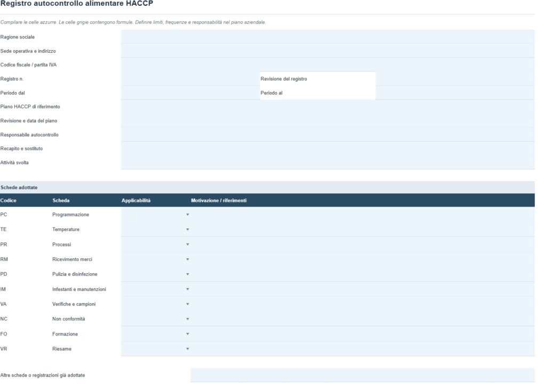Select Motivazione cell for Riesame row
This screenshot has width=546, height=392.
pos(363,349)
